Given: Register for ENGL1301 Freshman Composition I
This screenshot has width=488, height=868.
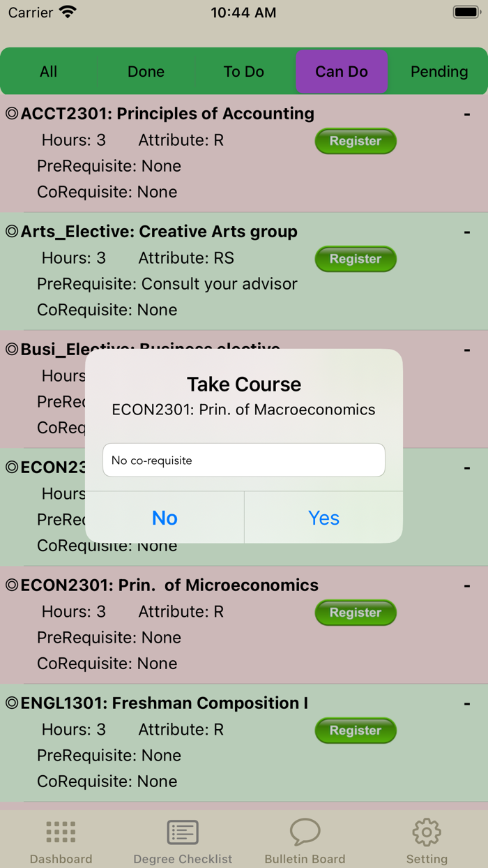Looking at the screenshot, I should coord(356,731).
